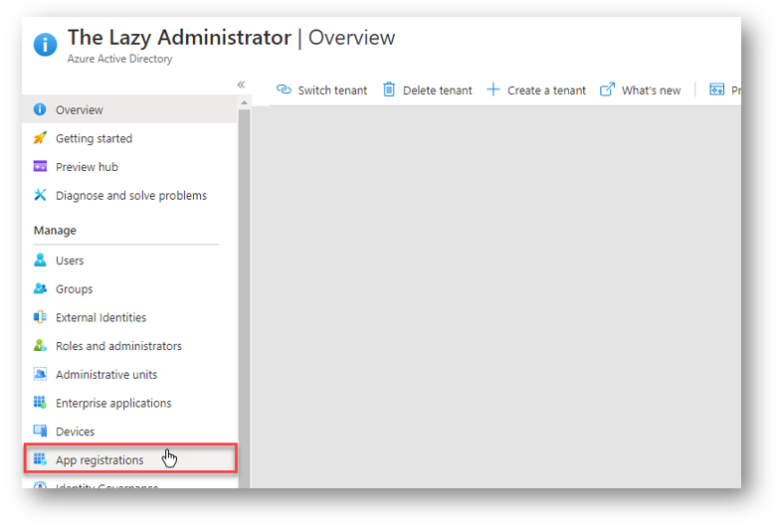
Task: Click the Roles and administrators icon
Action: (40, 345)
